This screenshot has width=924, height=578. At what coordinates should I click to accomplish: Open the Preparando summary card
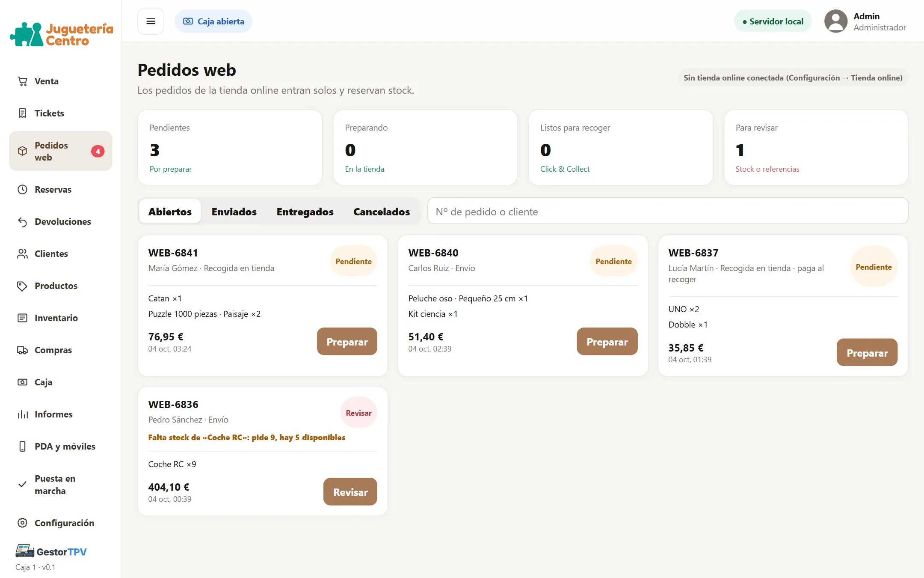coord(425,148)
